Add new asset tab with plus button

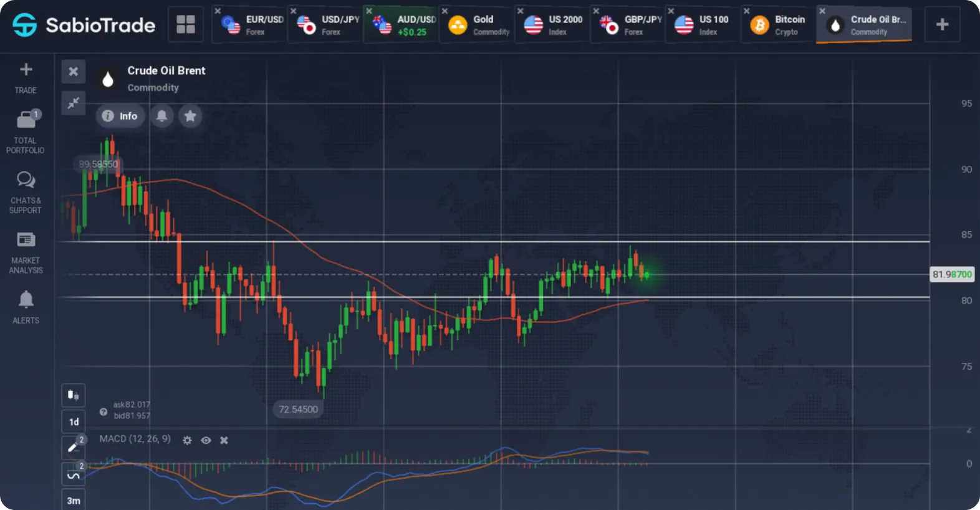tap(942, 24)
